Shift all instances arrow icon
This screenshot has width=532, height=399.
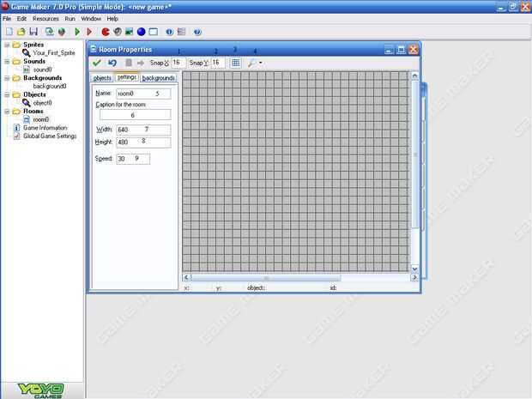coord(141,63)
